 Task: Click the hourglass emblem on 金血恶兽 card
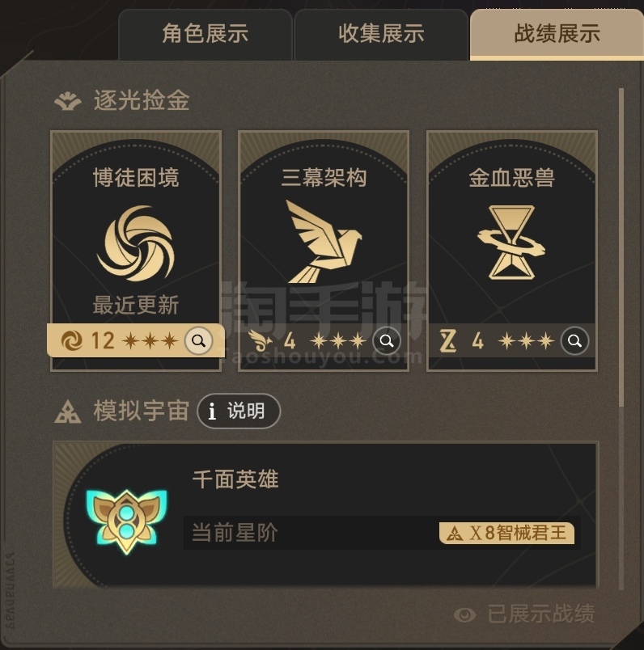pos(511,242)
